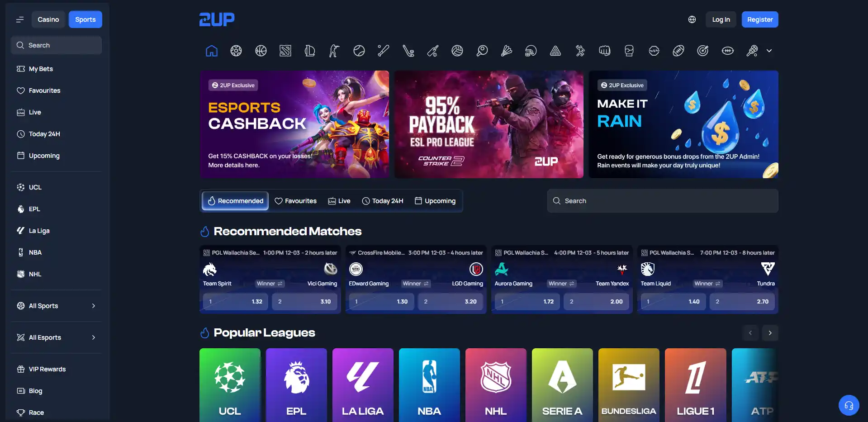868x422 pixels.
Task: Select the MMA fist icon
Action: [x=605, y=51]
